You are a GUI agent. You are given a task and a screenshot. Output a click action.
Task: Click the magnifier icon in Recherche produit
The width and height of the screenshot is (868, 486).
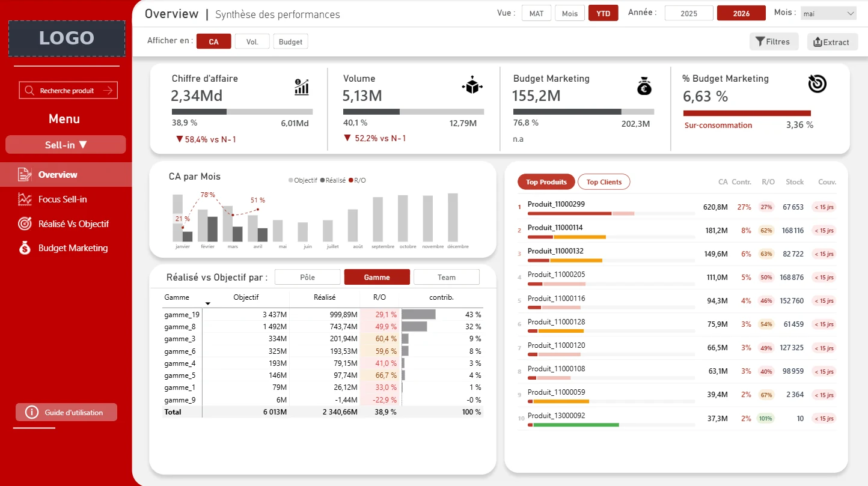click(29, 91)
